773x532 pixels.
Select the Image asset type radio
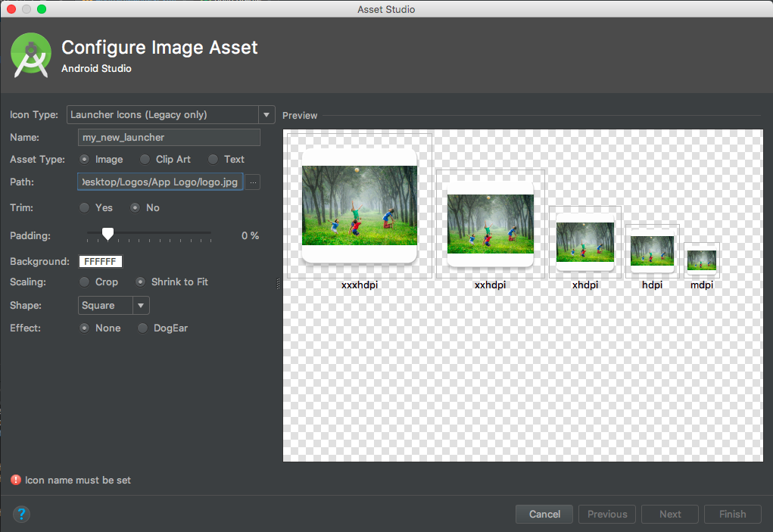tap(83, 159)
